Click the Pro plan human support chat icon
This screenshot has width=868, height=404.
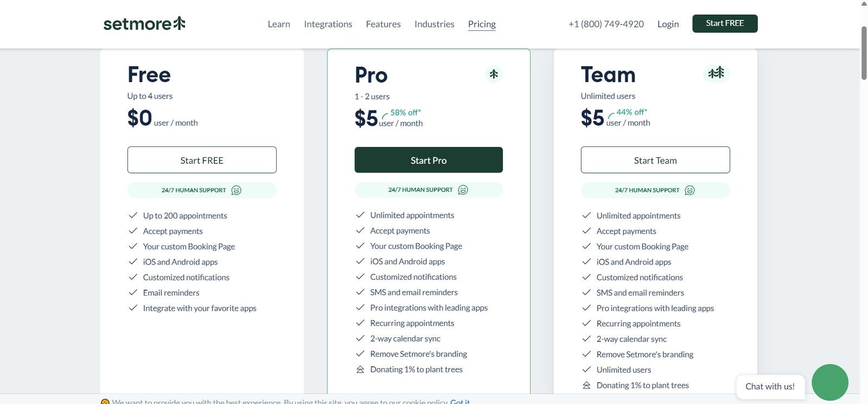pos(463,190)
